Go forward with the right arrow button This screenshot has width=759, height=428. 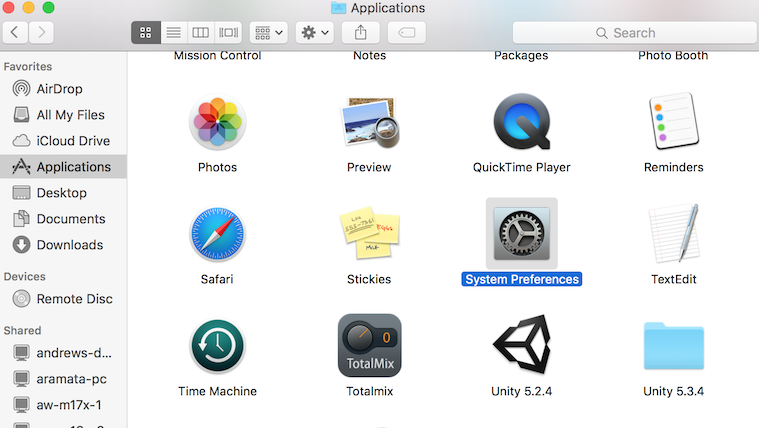[41, 32]
